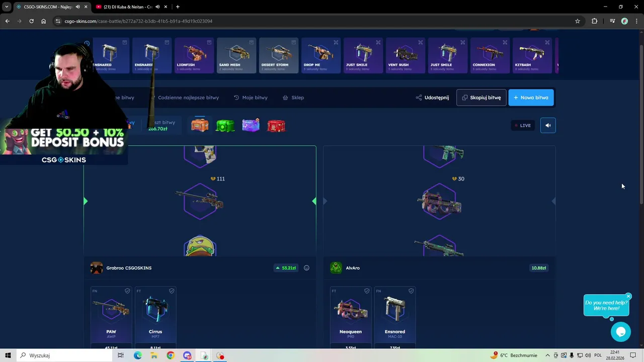Click AlvAro player name
Screen dimensions: 644x362
353,268
